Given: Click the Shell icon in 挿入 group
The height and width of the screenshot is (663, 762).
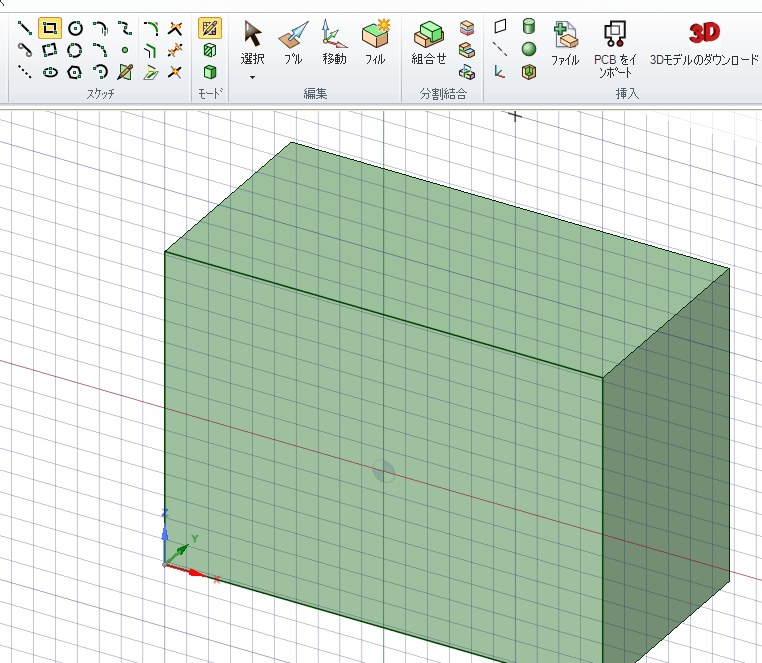Looking at the screenshot, I should click(x=529, y=72).
